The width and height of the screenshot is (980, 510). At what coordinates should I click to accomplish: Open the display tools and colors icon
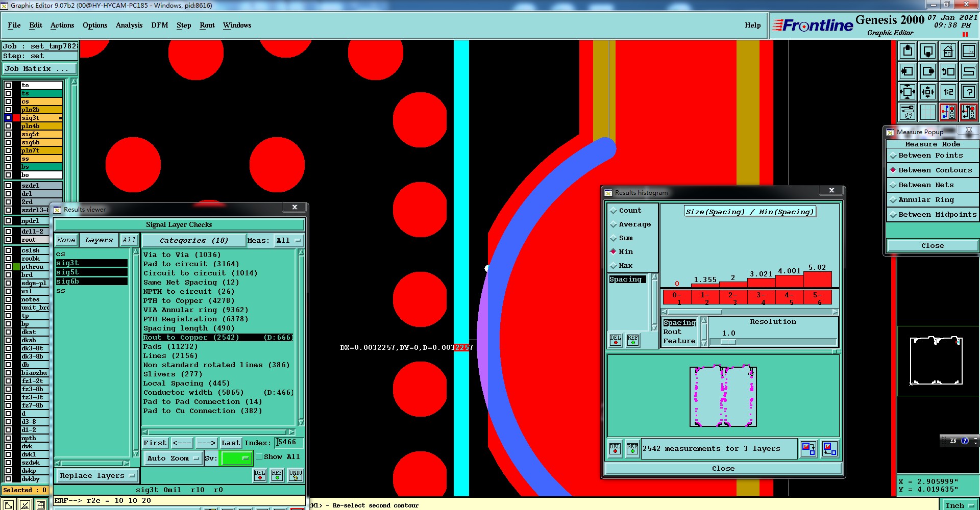point(908,112)
